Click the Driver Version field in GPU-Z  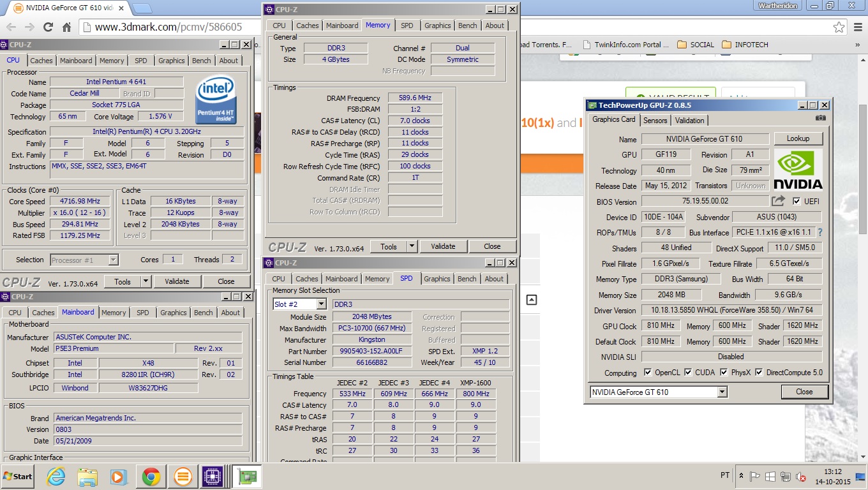click(x=731, y=310)
